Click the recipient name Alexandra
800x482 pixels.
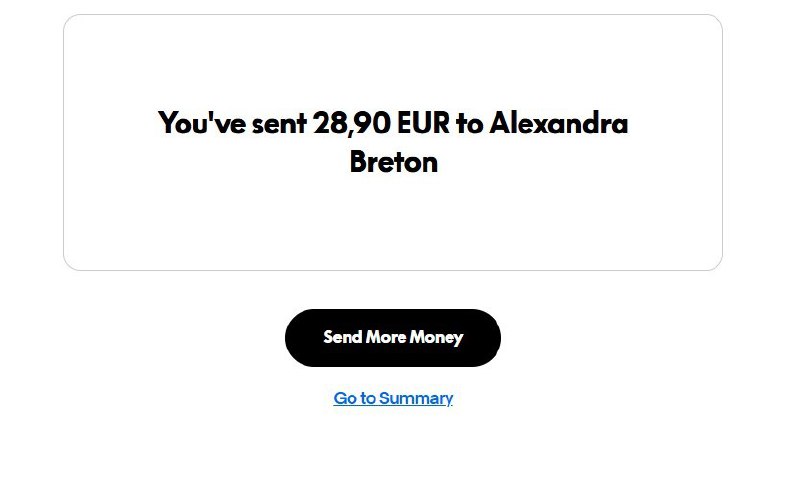point(558,124)
